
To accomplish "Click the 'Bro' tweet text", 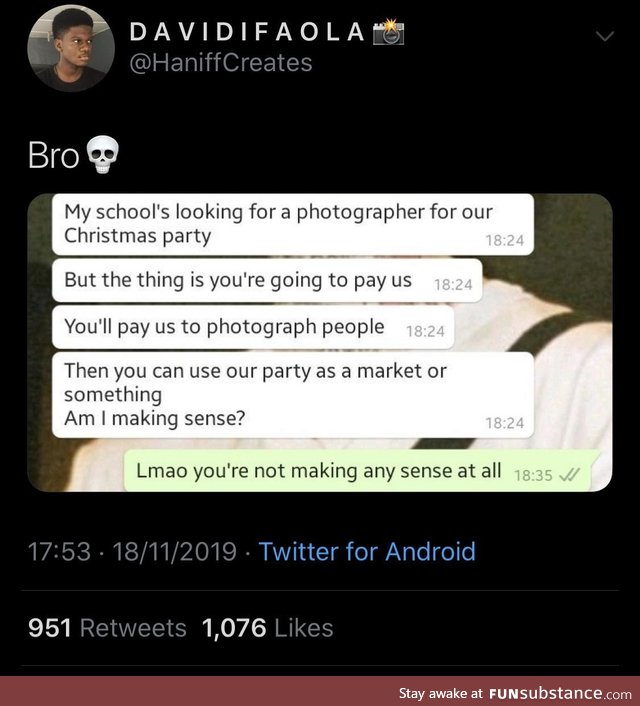I will click(x=53, y=156).
